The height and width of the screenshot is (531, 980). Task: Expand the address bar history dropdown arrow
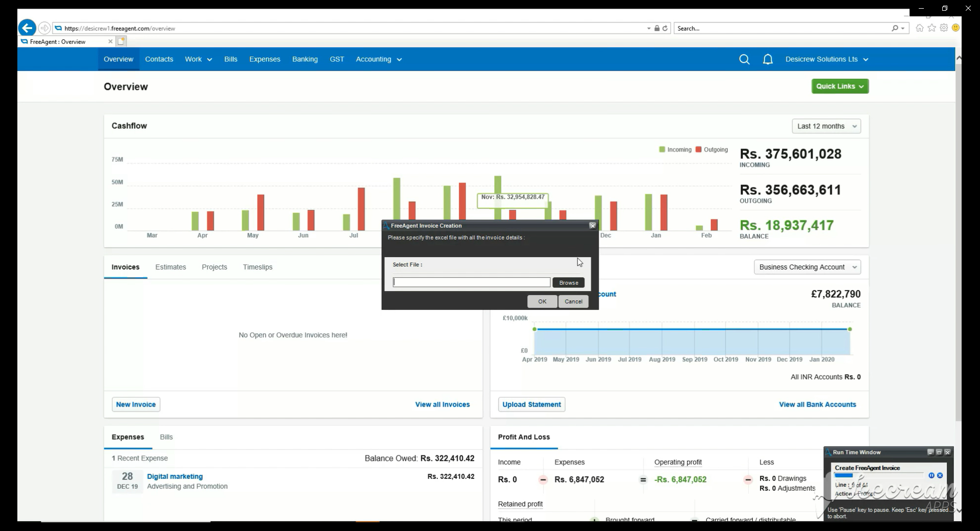(649, 29)
